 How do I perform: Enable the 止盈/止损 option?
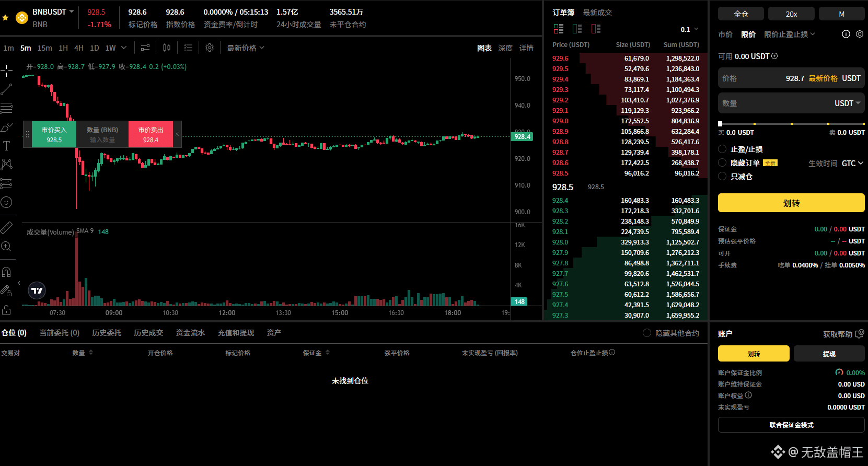[722, 149]
